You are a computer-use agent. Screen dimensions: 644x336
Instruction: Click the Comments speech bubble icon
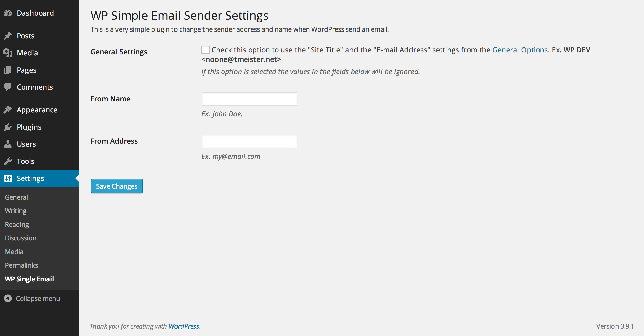(8, 87)
